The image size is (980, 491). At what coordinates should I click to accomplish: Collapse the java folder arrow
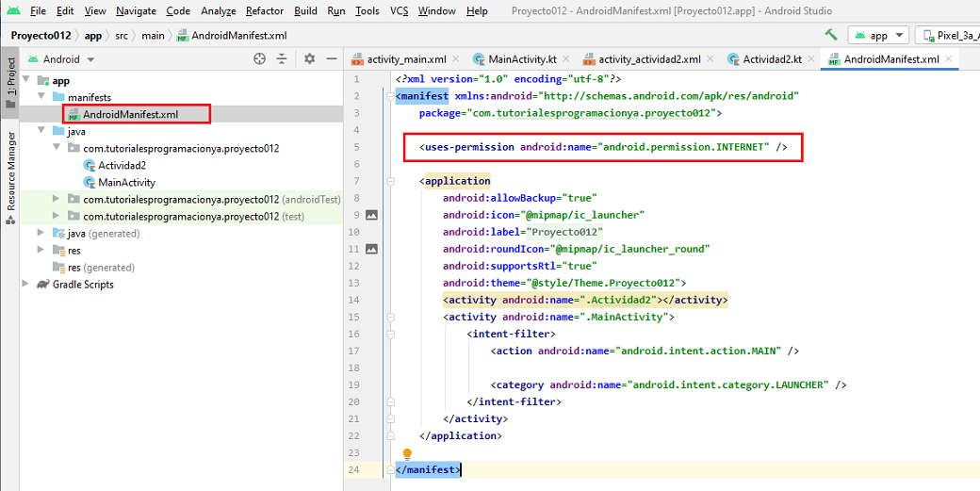coord(41,130)
